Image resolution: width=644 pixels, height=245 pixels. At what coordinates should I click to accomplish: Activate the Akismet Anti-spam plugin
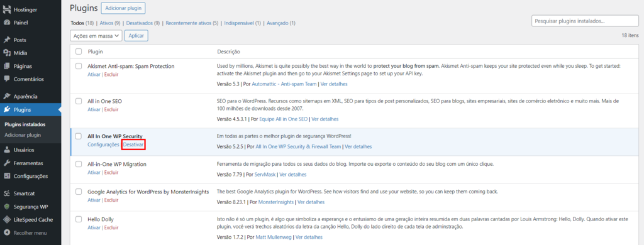(x=94, y=75)
